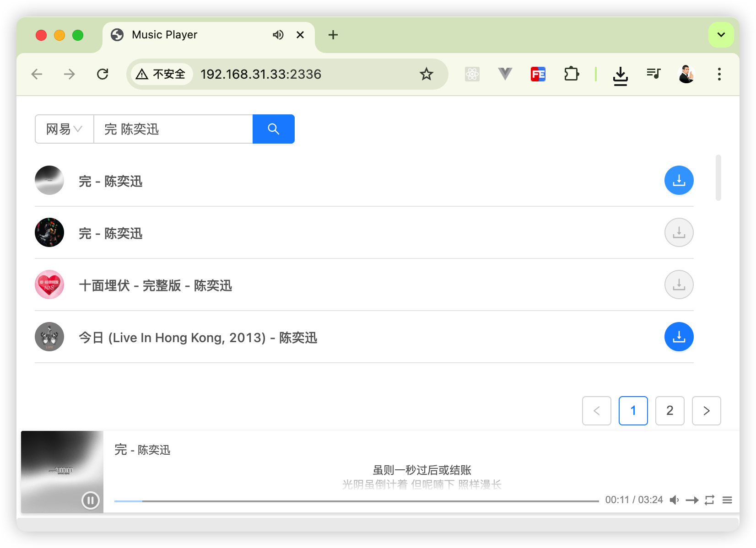Open the playlist menu icon

(727, 500)
